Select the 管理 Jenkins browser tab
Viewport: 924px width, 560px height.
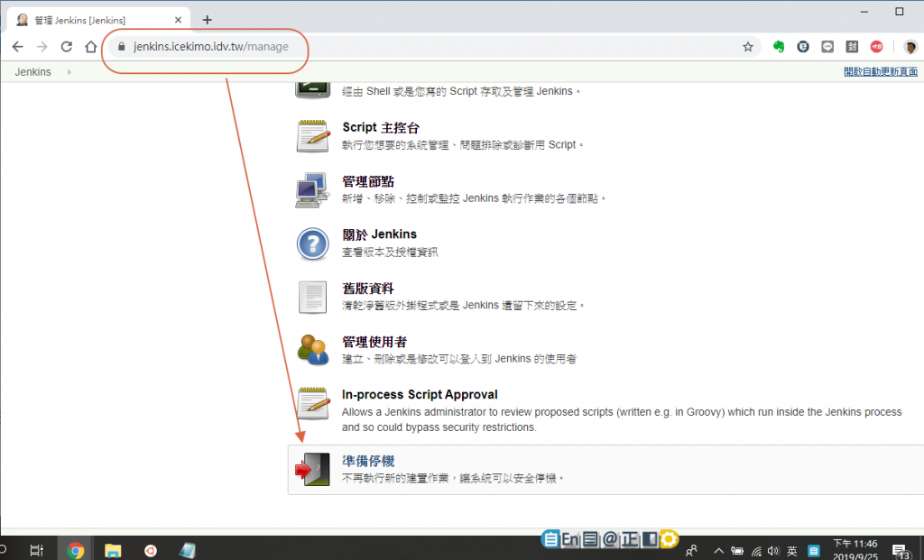pyautogui.click(x=99, y=20)
